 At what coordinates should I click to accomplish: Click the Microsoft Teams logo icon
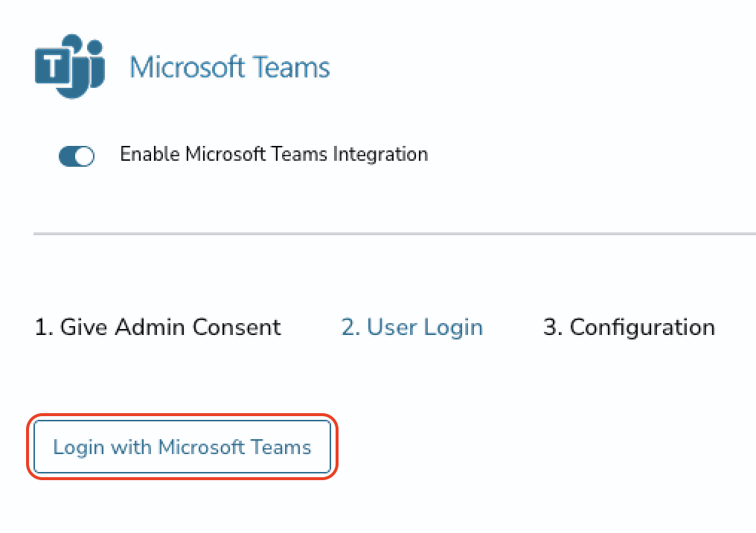pyautogui.click(x=70, y=66)
